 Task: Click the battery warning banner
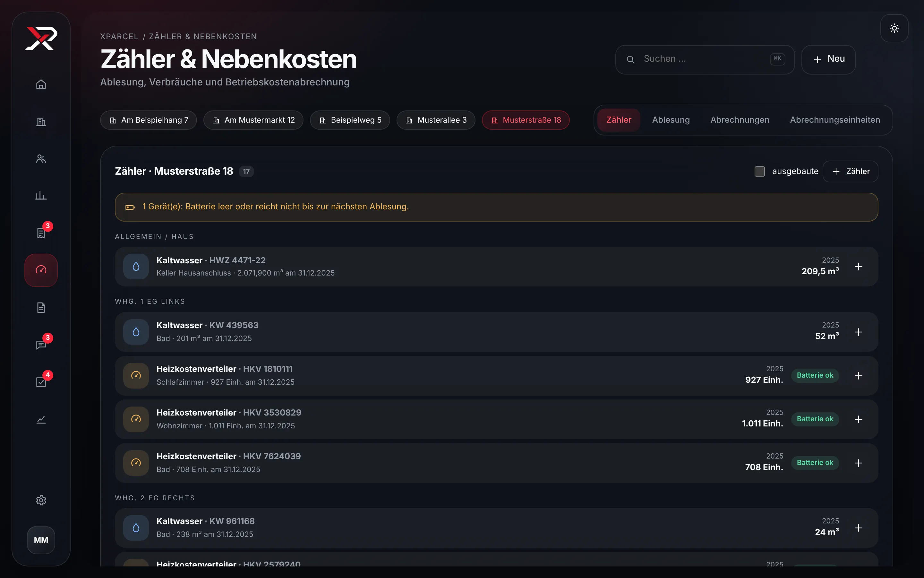click(x=496, y=207)
